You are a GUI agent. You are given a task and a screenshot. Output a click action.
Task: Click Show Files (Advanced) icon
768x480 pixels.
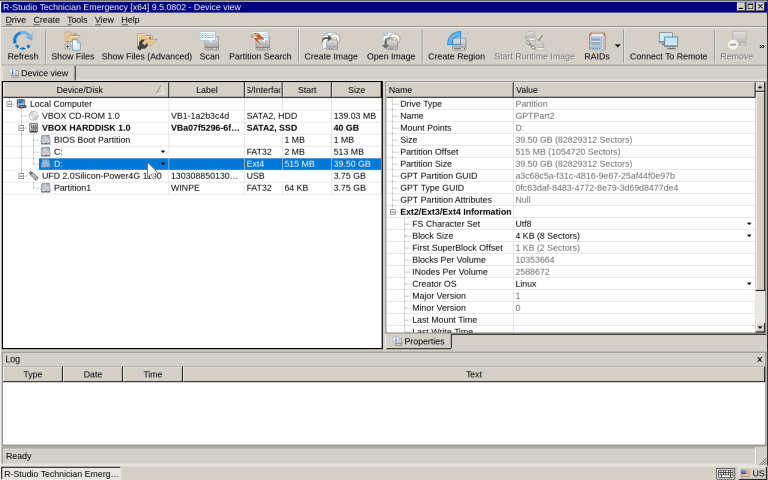click(146, 45)
